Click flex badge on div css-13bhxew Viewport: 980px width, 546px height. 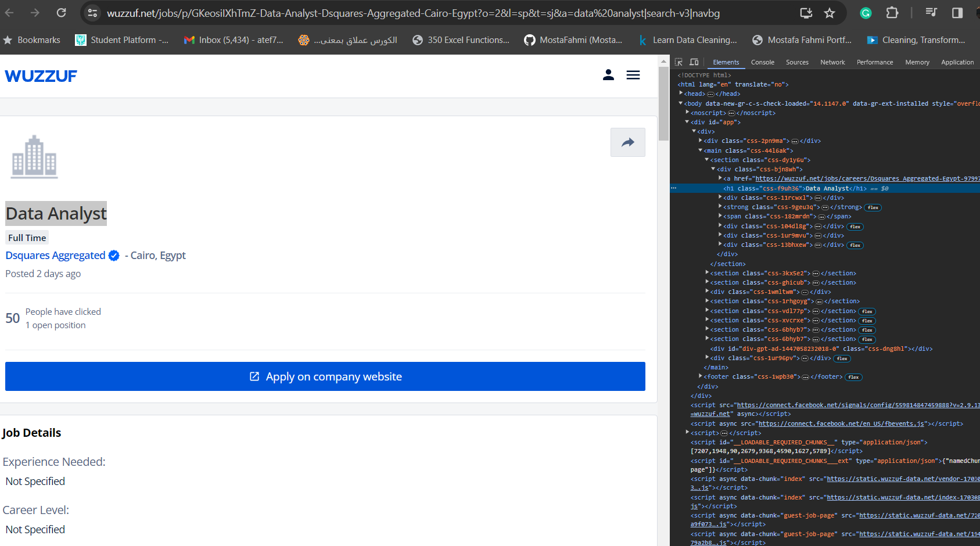coord(855,245)
